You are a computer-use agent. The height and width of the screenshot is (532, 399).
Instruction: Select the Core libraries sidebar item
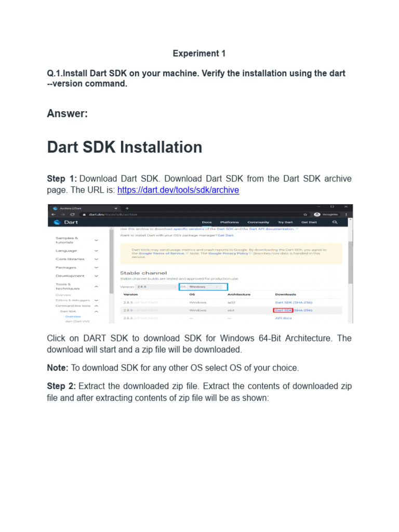click(x=70, y=259)
